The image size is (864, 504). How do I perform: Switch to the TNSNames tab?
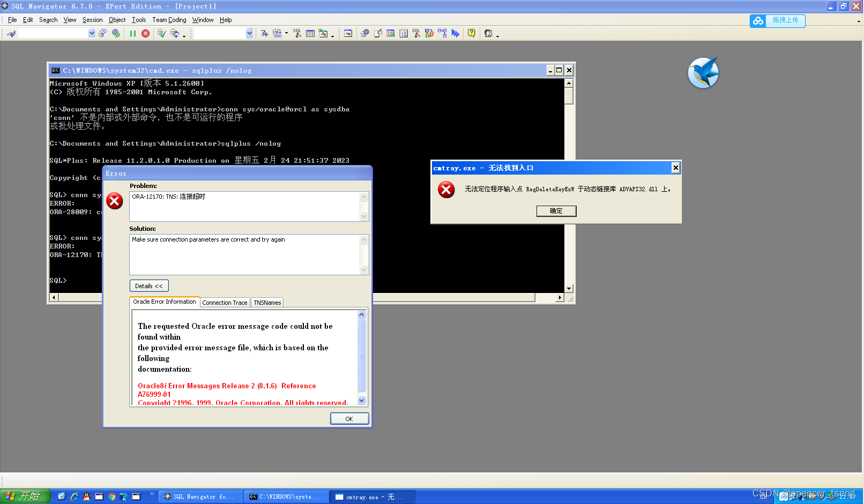[x=267, y=303]
